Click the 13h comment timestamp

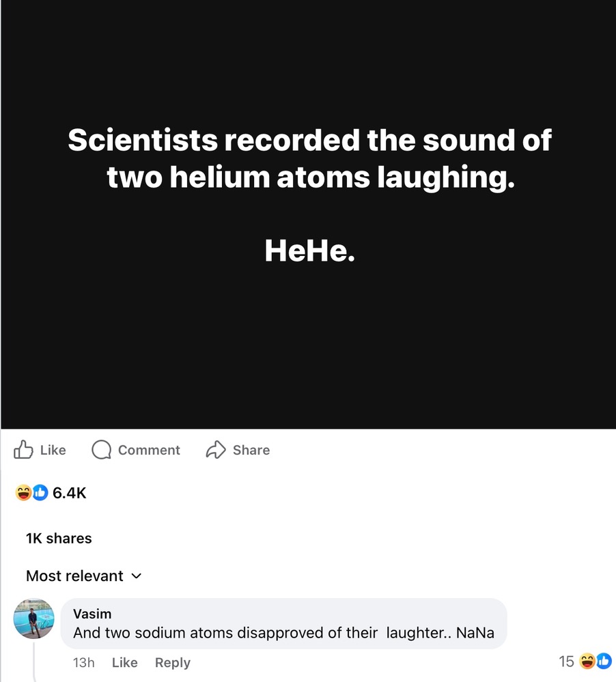[83, 662]
